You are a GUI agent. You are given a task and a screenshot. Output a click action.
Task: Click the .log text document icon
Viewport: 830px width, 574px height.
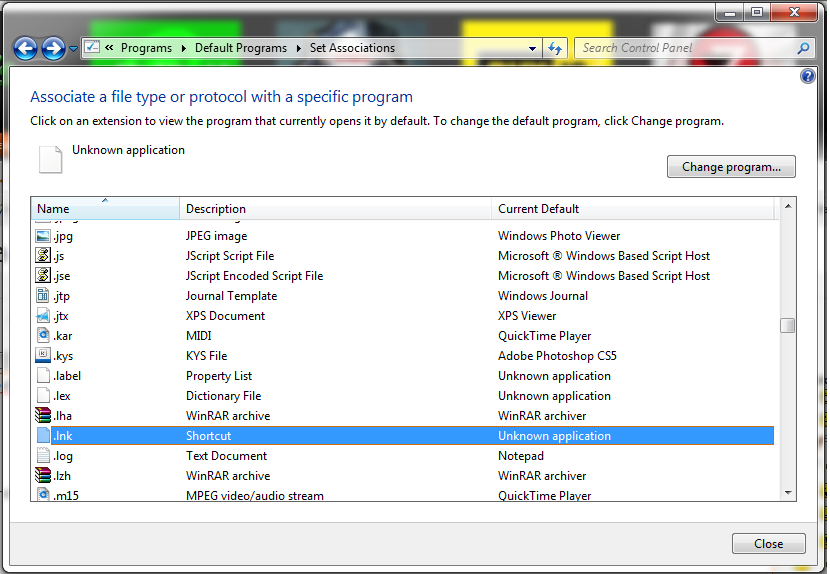[43, 456]
